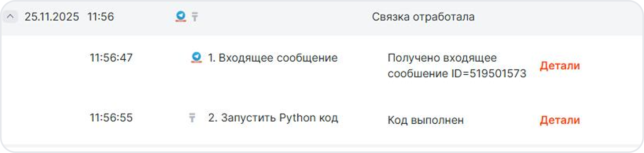The width and height of the screenshot is (644, 153).
Task: Collapse the 25.11.2025 log entry chevron
Action: (x=10, y=17)
